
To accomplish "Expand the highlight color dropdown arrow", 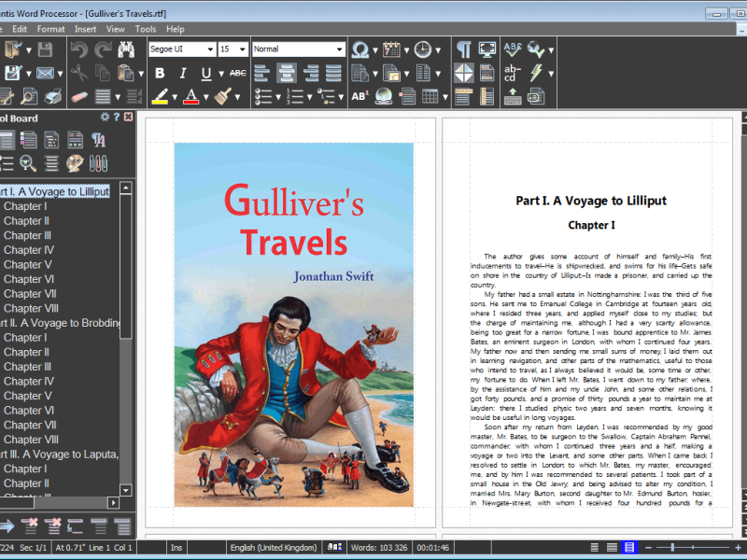I will pyautogui.click(x=175, y=97).
